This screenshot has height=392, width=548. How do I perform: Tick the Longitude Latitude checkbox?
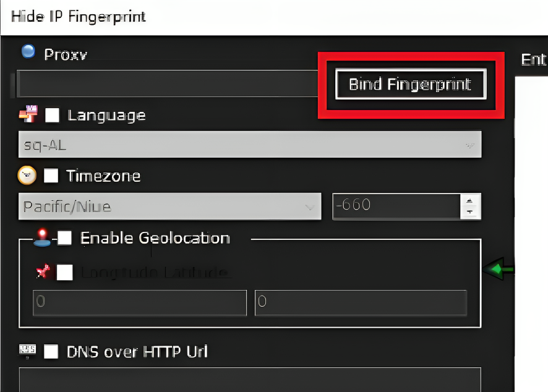(x=65, y=272)
